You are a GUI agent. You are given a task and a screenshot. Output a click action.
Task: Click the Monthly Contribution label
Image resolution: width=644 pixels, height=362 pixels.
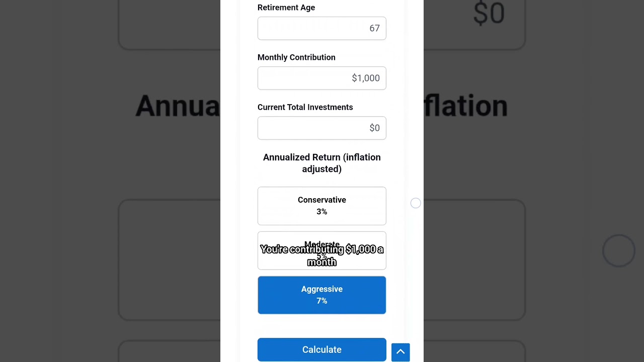coord(296,57)
